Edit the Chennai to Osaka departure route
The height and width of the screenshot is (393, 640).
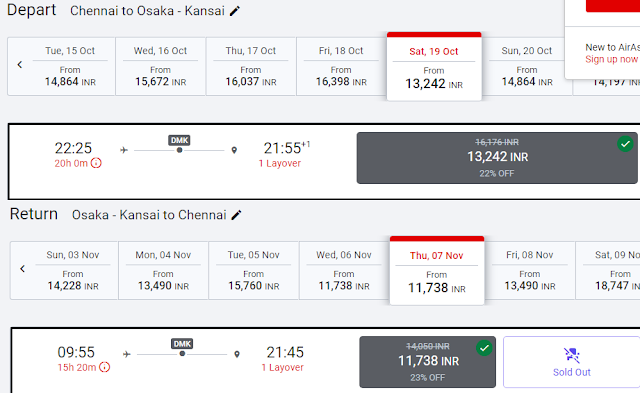tap(235, 11)
